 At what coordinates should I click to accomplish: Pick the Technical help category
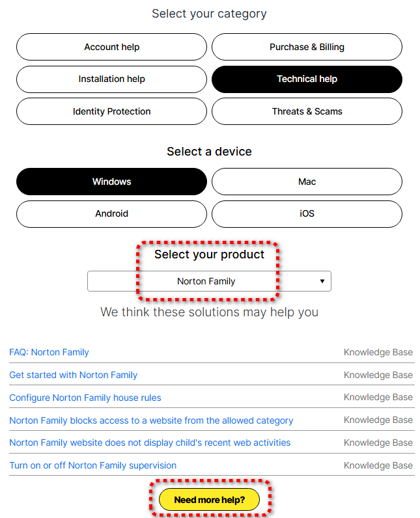pyautogui.click(x=307, y=79)
